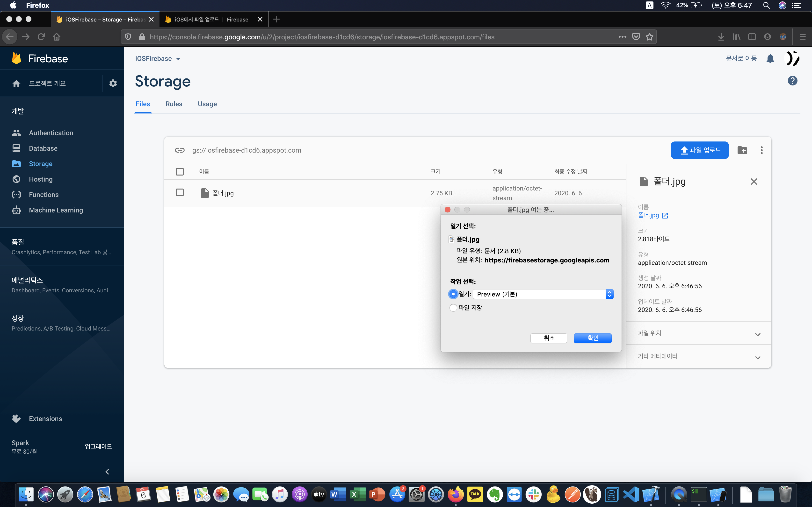The image size is (812, 507).
Task: Click the Firefox URL address bar
Action: tap(369, 37)
